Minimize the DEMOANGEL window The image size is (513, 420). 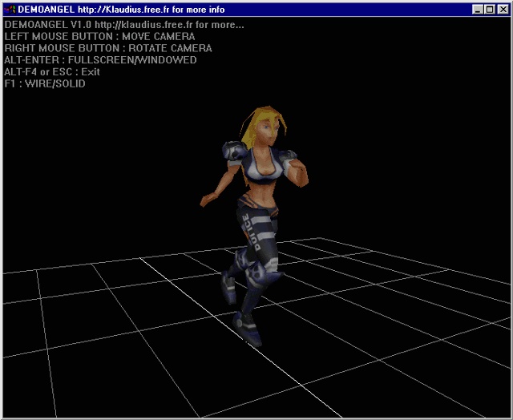(x=478, y=10)
